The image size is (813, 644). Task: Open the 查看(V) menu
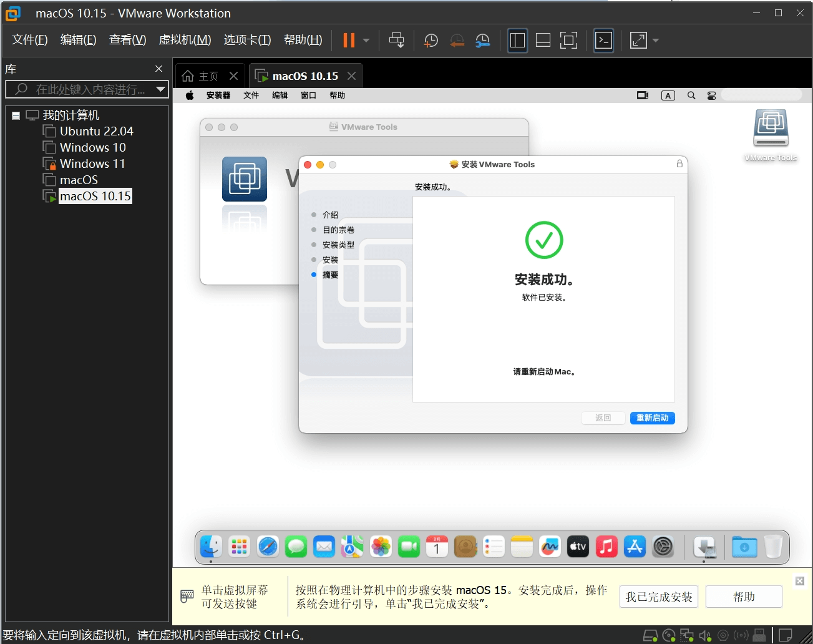(x=127, y=40)
